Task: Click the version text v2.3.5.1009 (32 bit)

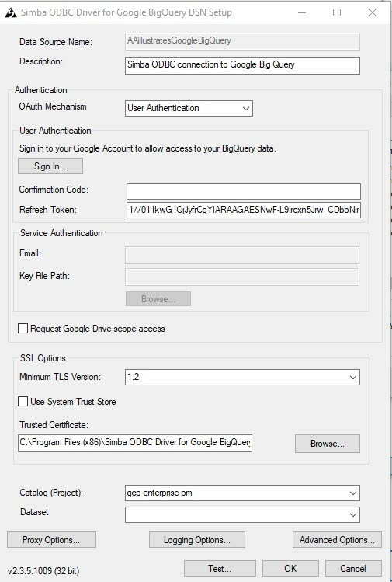Action: coord(43,571)
